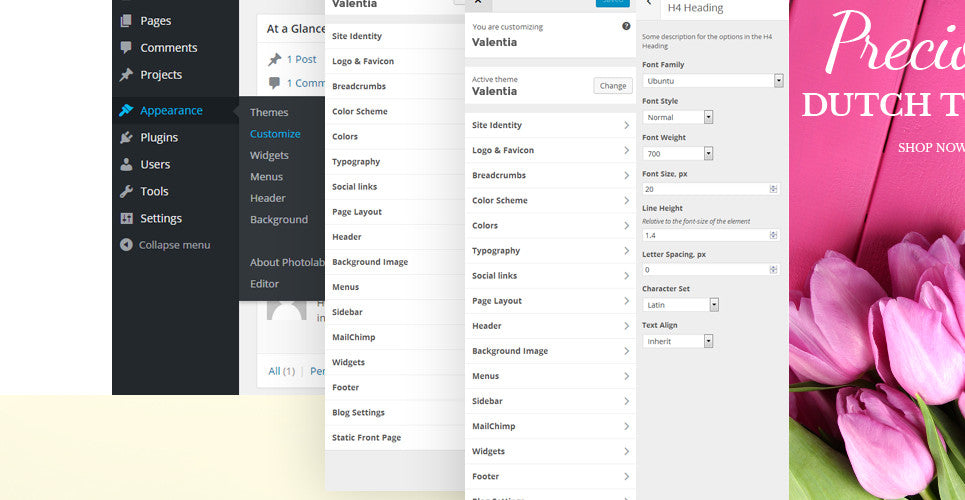
Task: Click the All (1) comments filter
Action: (x=282, y=371)
